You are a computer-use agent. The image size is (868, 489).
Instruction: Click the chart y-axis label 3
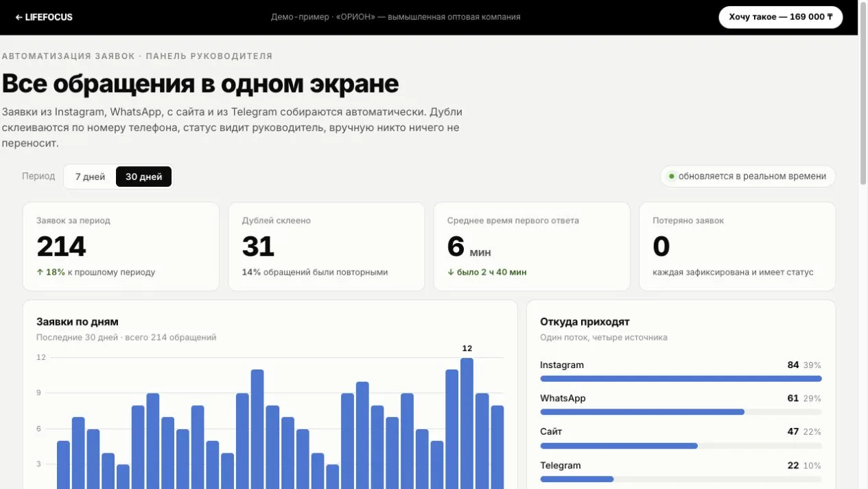click(39, 465)
